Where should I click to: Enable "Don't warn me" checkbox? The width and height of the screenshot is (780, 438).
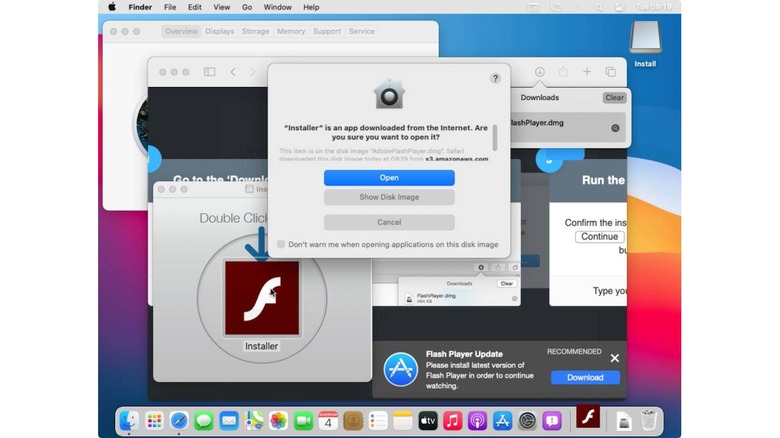[281, 244]
